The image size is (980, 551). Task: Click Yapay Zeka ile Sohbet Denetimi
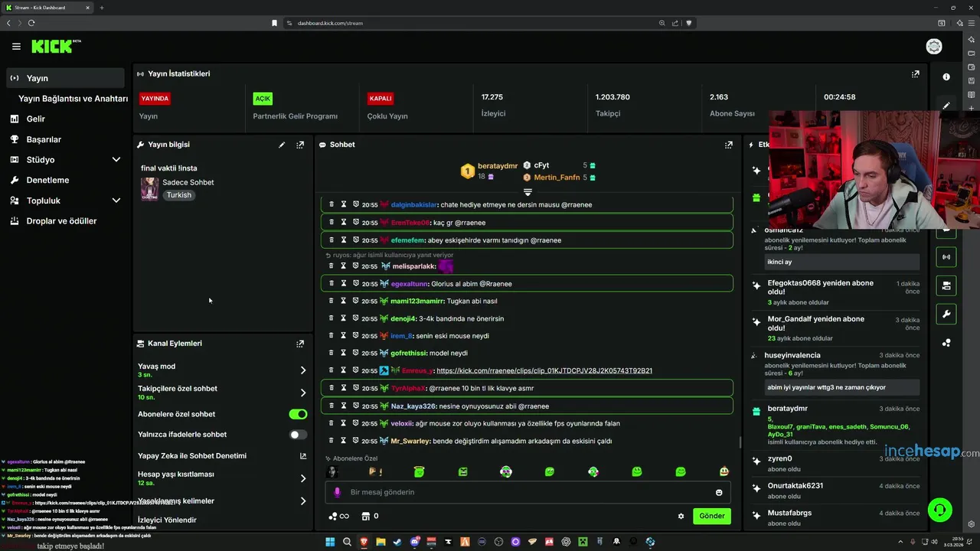click(192, 456)
